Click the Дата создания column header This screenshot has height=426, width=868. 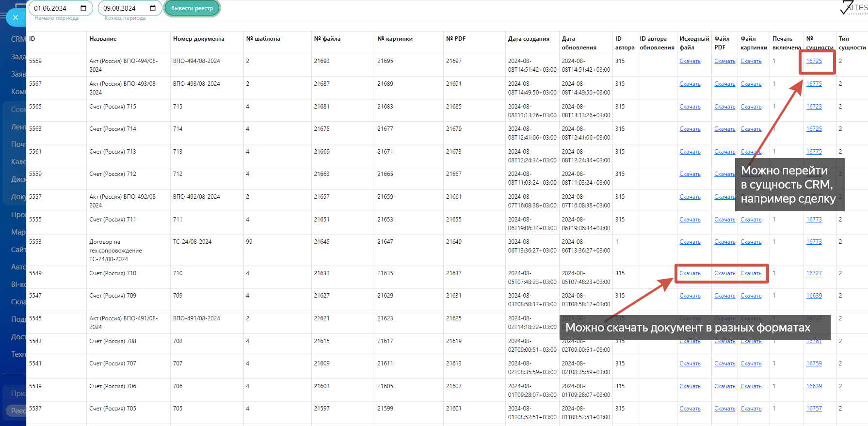click(529, 39)
